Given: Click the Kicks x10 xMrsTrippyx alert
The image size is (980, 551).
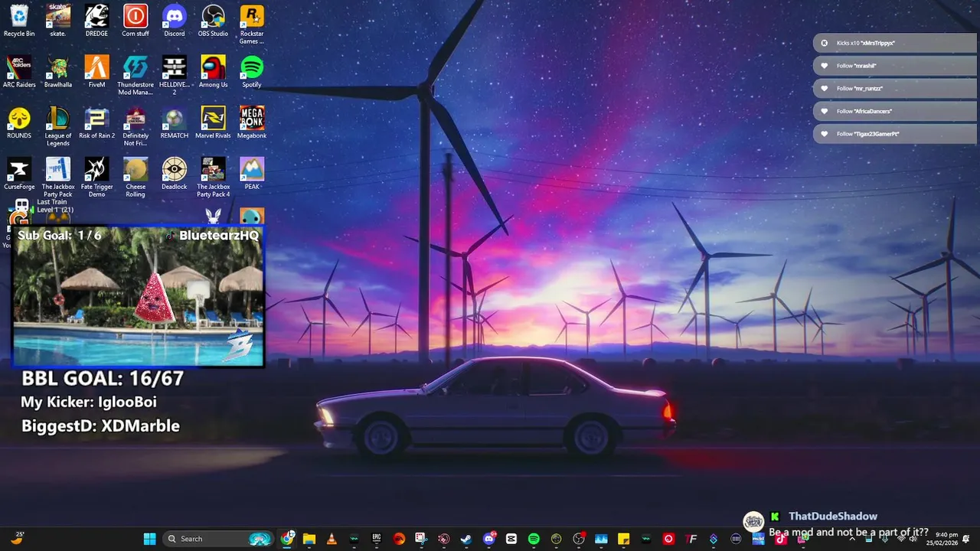Looking at the screenshot, I should pos(894,43).
